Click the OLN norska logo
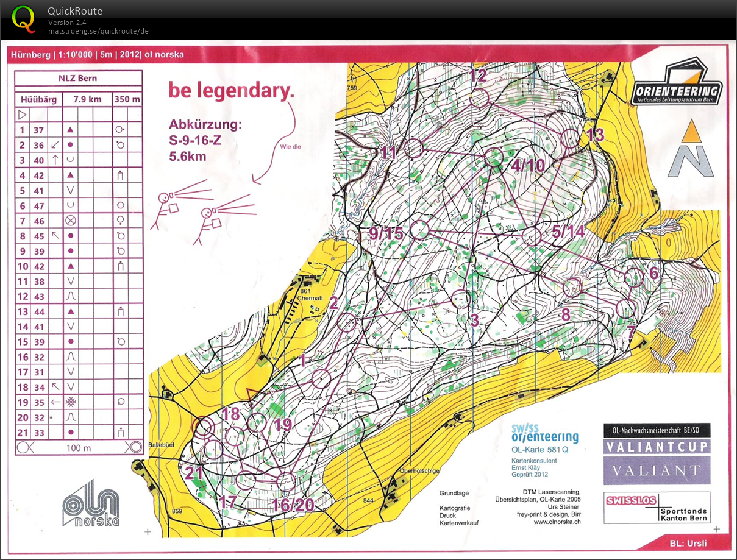Image resolution: width=737 pixels, height=560 pixels. [91, 503]
